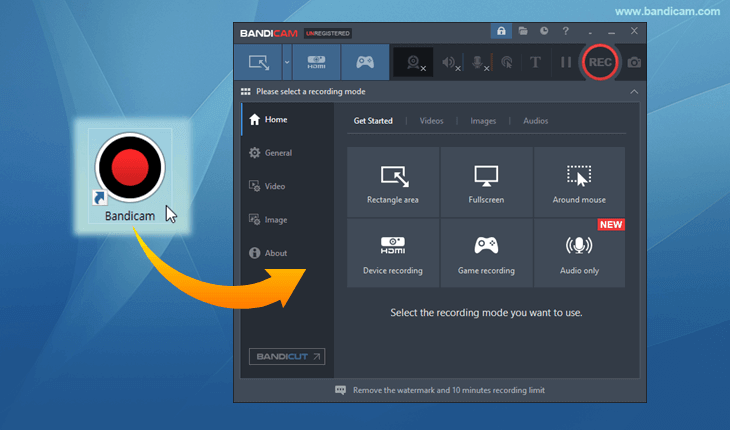This screenshot has width=730, height=430.
Task: Close the Bandicam window
Action: (x=634, y=31)
